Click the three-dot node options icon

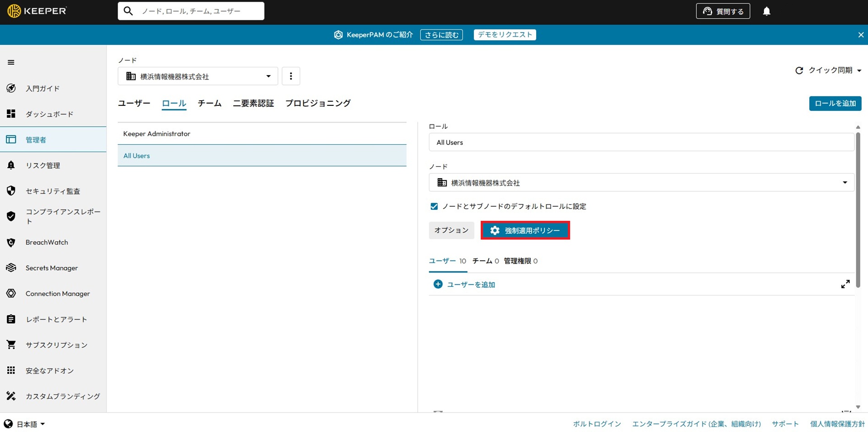pos(291,76)
